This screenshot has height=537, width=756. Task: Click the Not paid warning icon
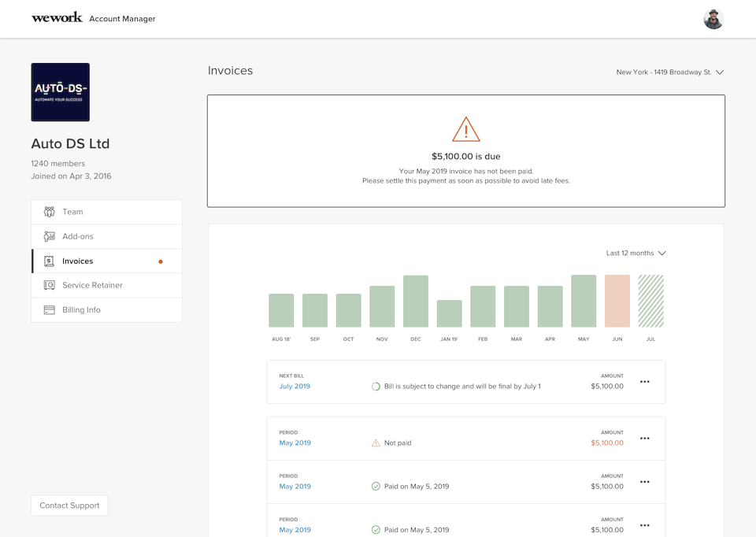coord(376,443)
